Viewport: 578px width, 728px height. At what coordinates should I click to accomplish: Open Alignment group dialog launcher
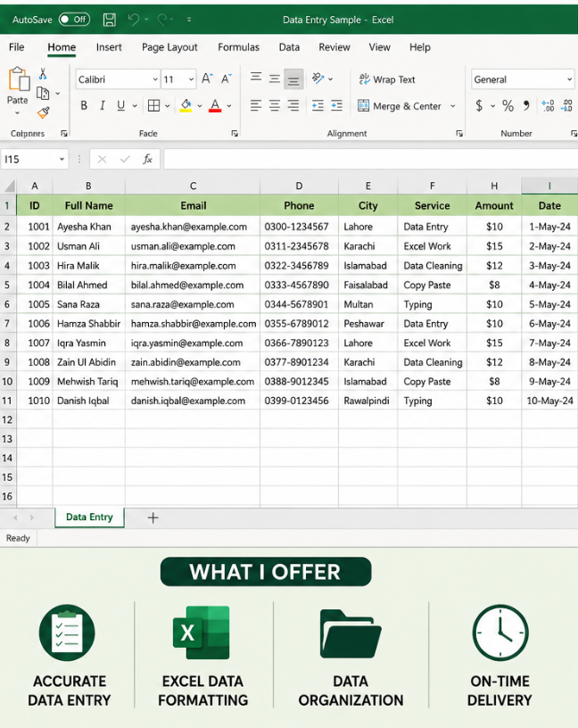(459, 134)
